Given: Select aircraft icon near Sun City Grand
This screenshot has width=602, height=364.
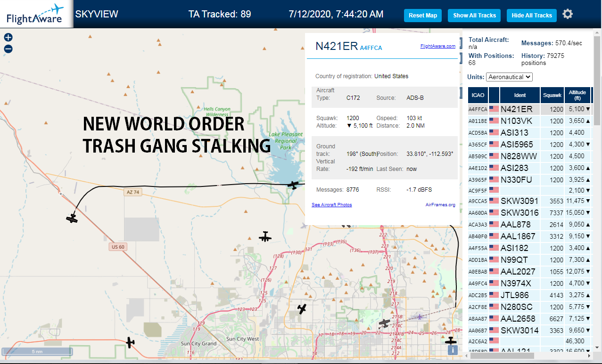Looking at the screenshot, I should pyautogui.click(x=130, y=342).
